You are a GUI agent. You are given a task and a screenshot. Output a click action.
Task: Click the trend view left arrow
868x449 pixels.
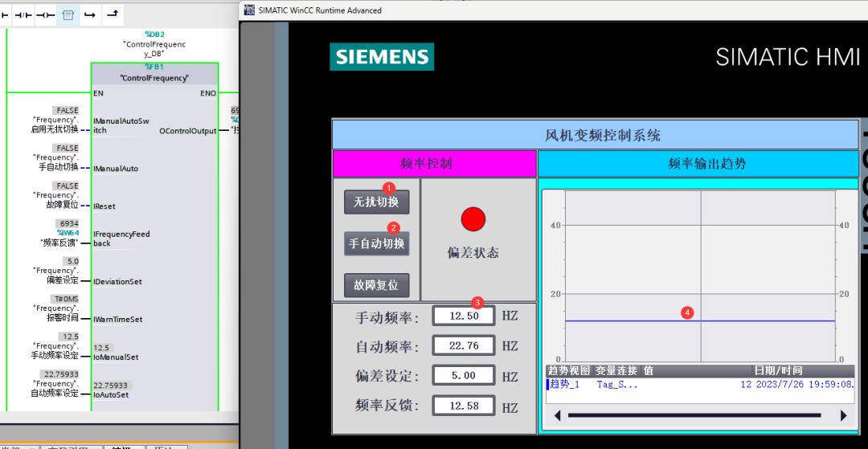[558, 415]
